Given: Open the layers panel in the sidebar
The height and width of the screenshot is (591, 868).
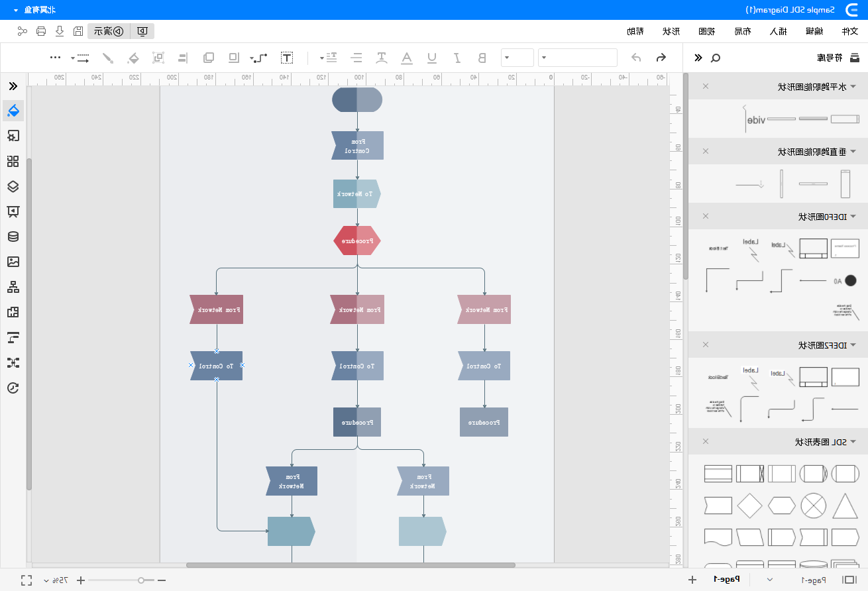Looking at the screenshot, I should pyautogui.click(x=13, y=187).
